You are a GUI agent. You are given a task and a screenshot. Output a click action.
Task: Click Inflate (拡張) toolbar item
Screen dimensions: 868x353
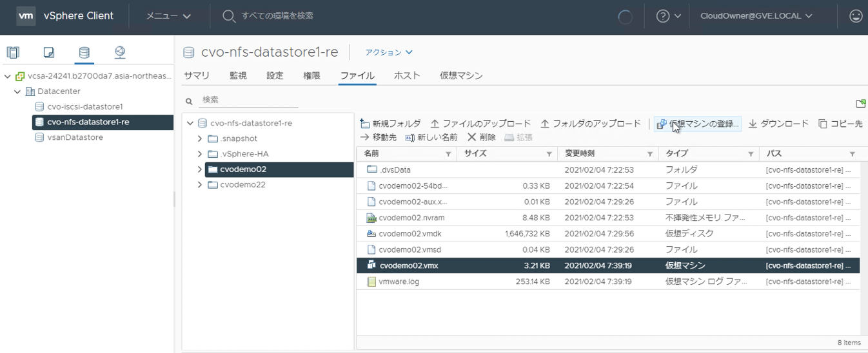[x=518, y=137]
